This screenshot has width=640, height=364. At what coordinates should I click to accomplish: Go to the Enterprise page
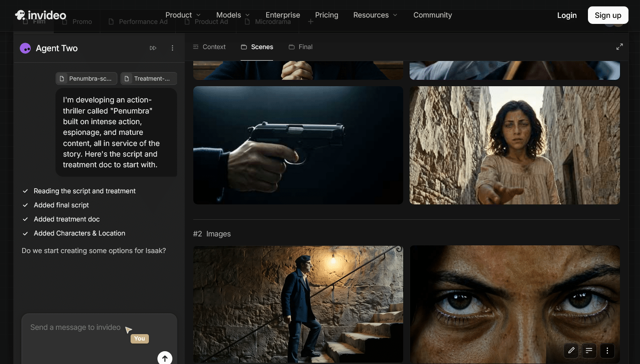tap(283, 15)
